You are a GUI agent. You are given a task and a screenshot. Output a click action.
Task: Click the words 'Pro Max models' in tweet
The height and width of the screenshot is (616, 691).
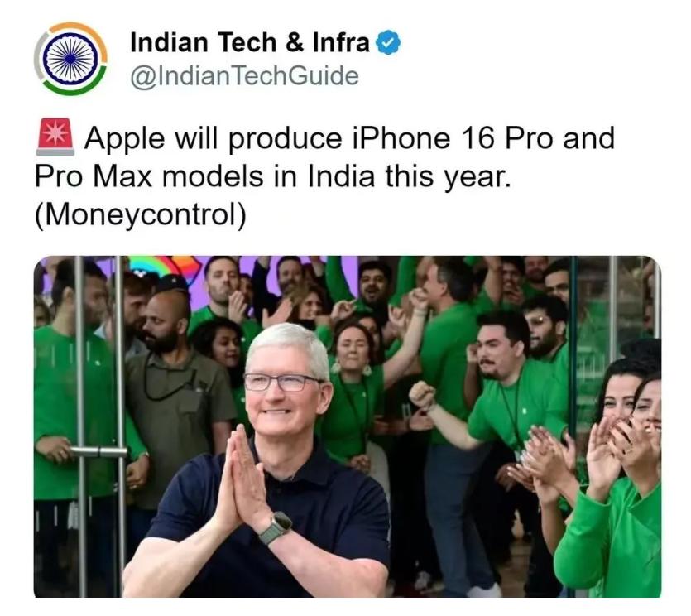point(149,177)
